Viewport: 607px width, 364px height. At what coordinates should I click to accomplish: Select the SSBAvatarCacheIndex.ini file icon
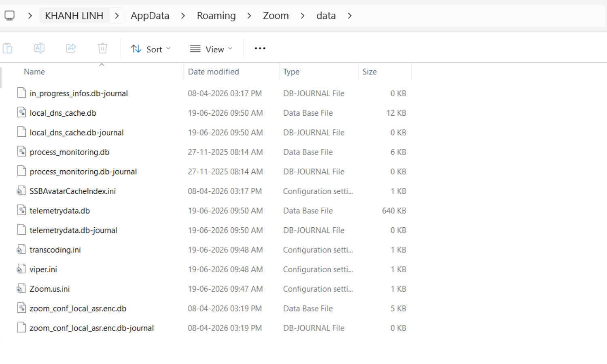tap(21, 191)
